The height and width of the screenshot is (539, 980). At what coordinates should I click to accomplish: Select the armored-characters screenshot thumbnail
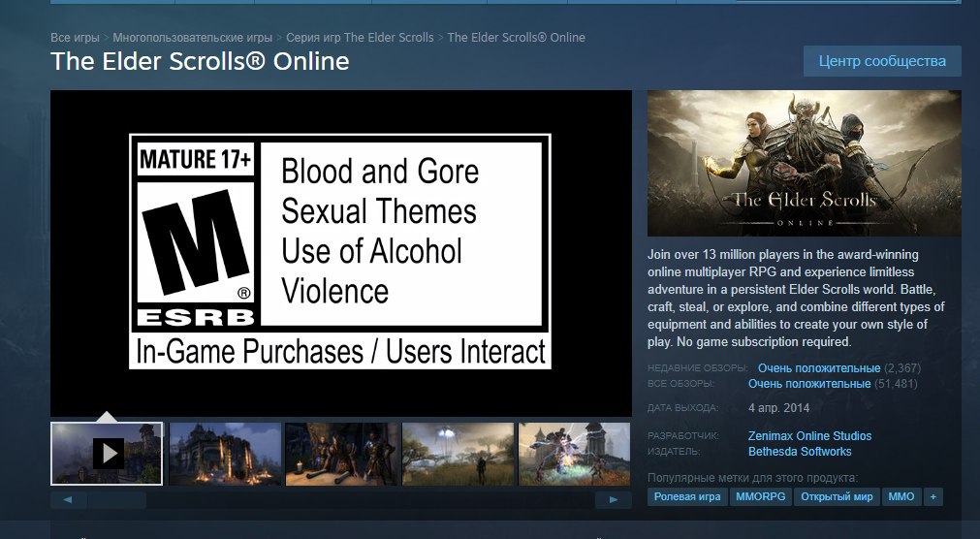point(341,454)
